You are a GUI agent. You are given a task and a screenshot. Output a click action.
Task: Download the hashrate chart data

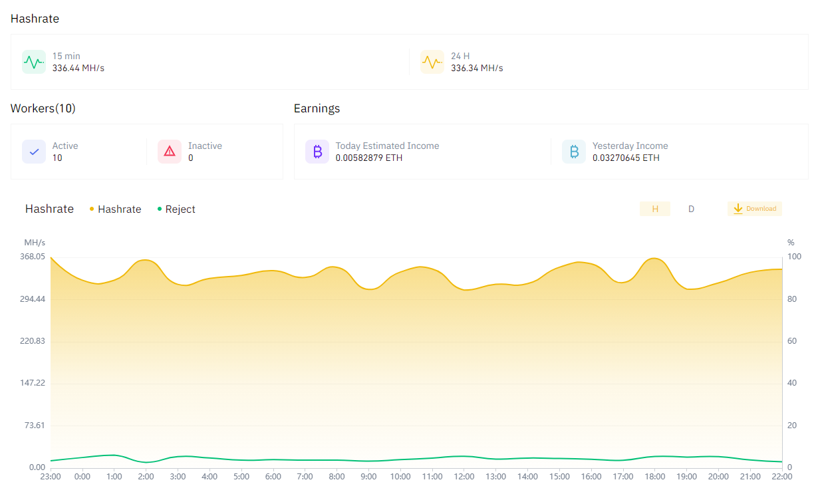point(755,209)
